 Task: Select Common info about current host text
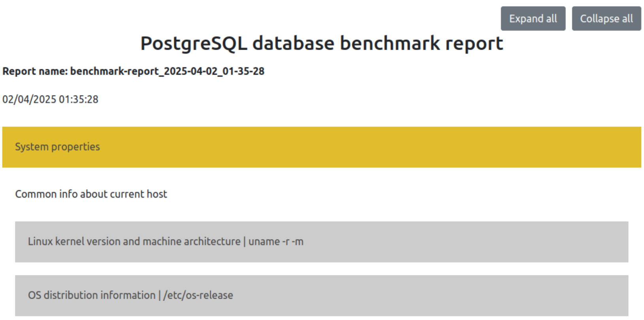tap(91, 194)
